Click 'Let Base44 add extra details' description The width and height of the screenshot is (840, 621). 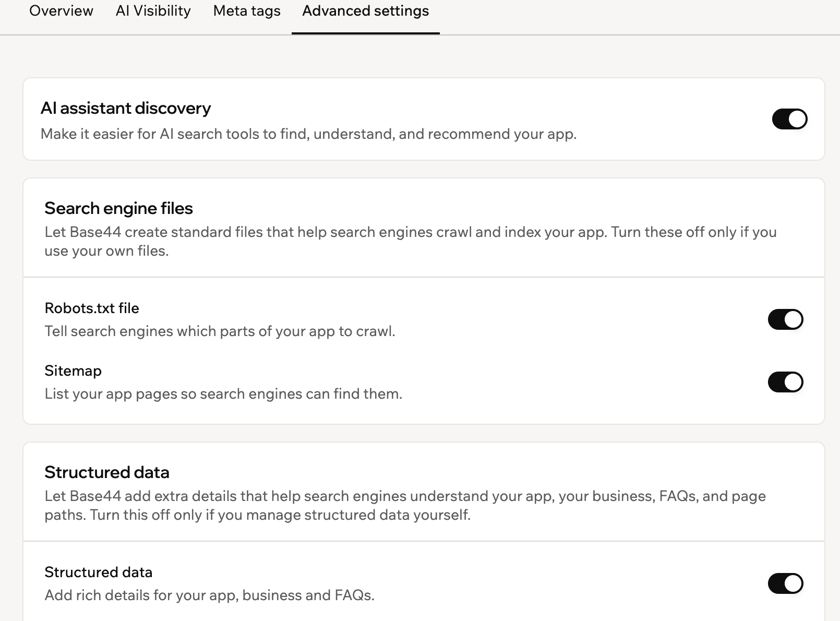[405, 506]
